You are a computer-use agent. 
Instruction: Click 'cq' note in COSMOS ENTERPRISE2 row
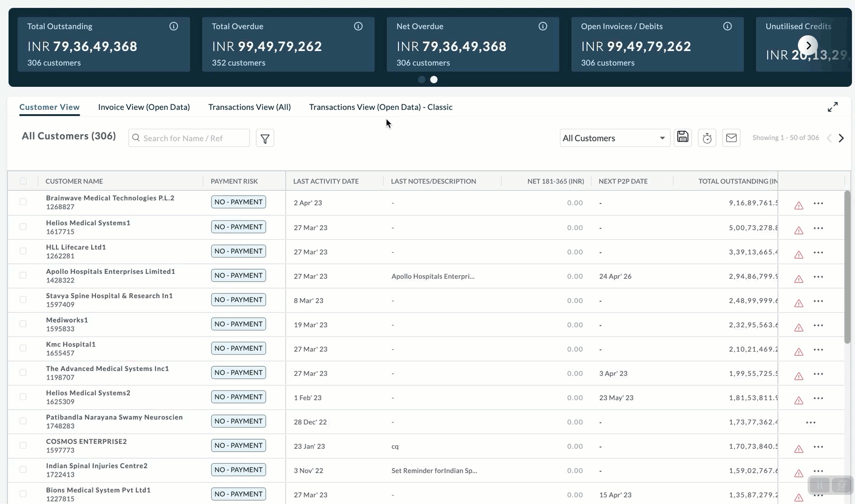(395, 446)
